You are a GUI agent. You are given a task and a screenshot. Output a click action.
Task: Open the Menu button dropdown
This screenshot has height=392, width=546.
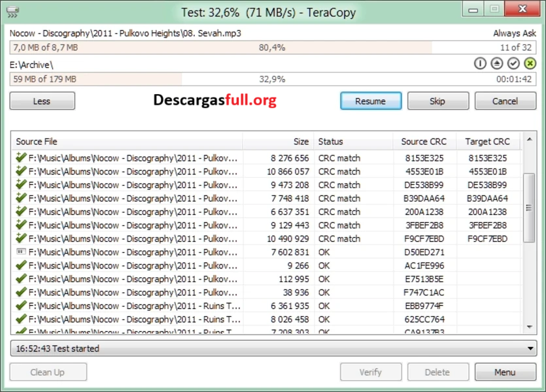coord(504,372)
